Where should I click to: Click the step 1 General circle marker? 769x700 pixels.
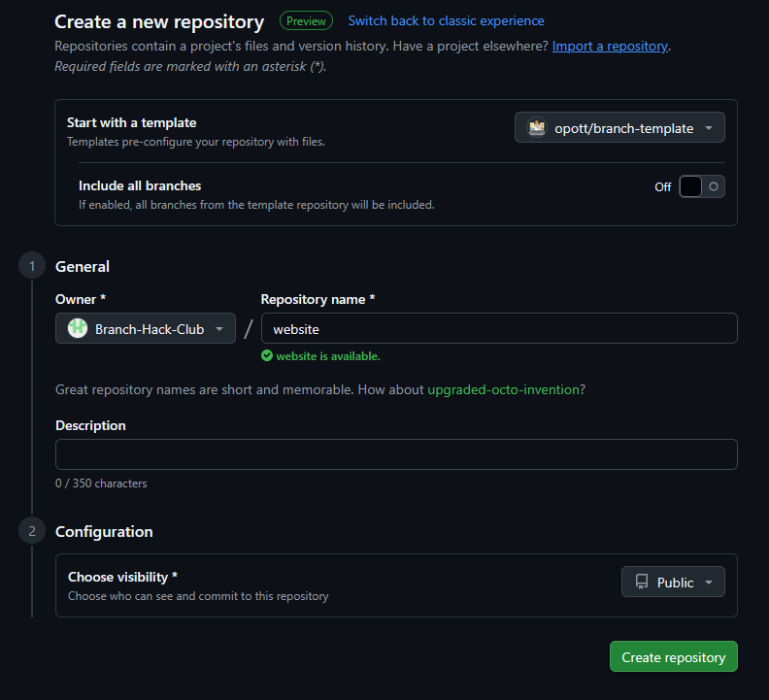click(32, 266)
